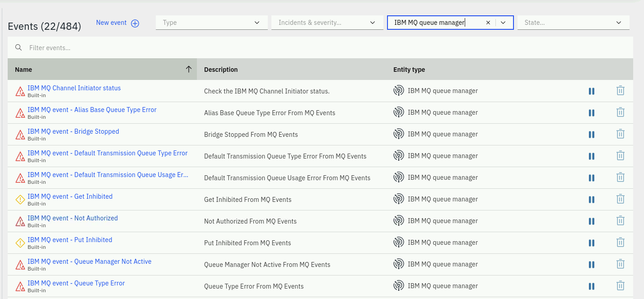Delete the Queue Type Error event
Screen dimensions: 644x299
(621, 286)
